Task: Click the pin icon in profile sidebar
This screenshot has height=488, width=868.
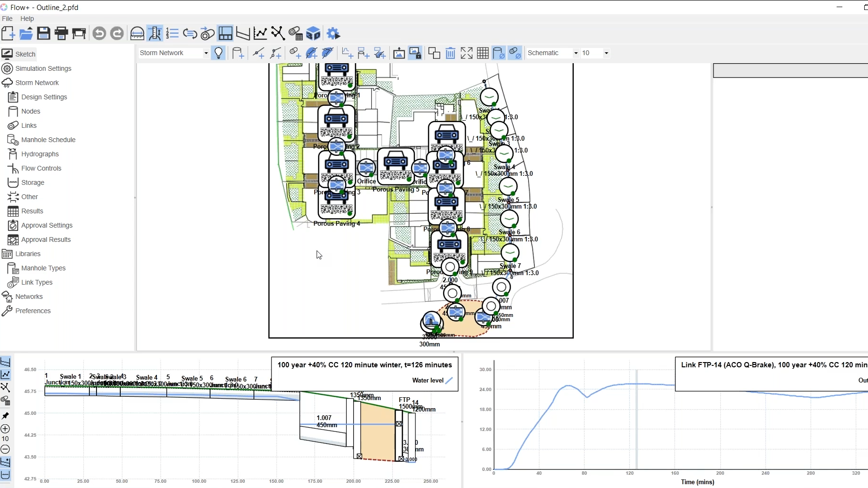Action: point(6,416)
